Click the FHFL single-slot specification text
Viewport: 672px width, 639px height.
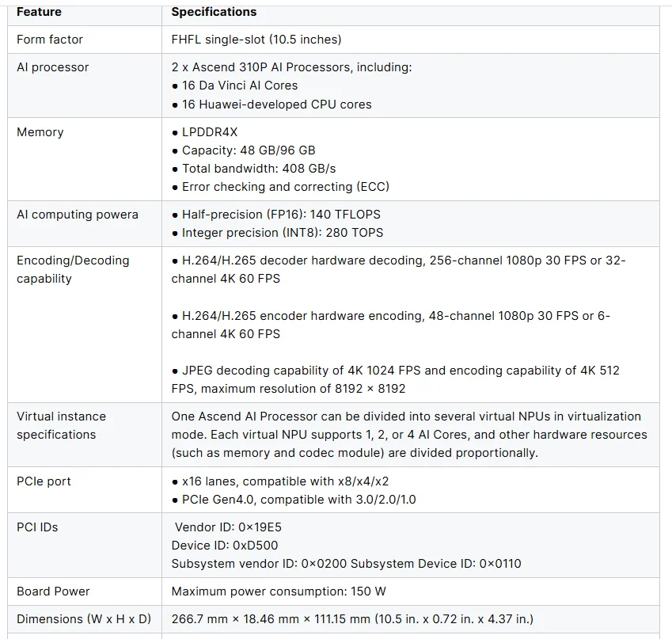click(256, 40)
